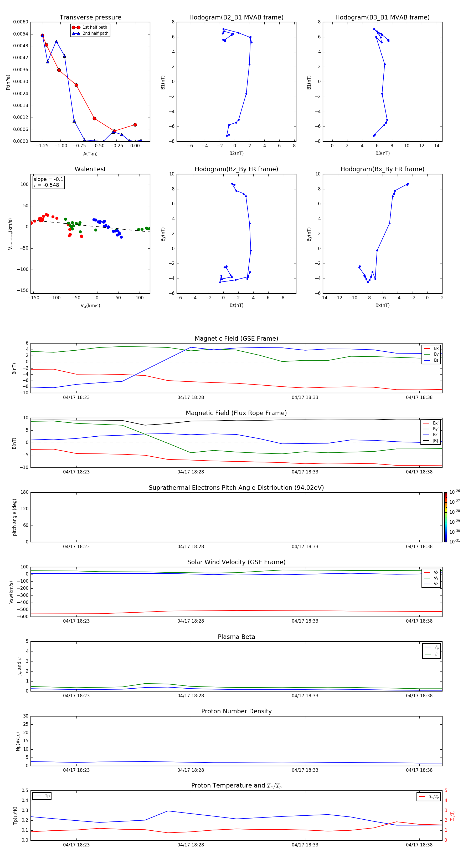Click the 'Solar Wind Velocity (GSE Frame)' title
473x868 pixels.
(x=236, y=562)
